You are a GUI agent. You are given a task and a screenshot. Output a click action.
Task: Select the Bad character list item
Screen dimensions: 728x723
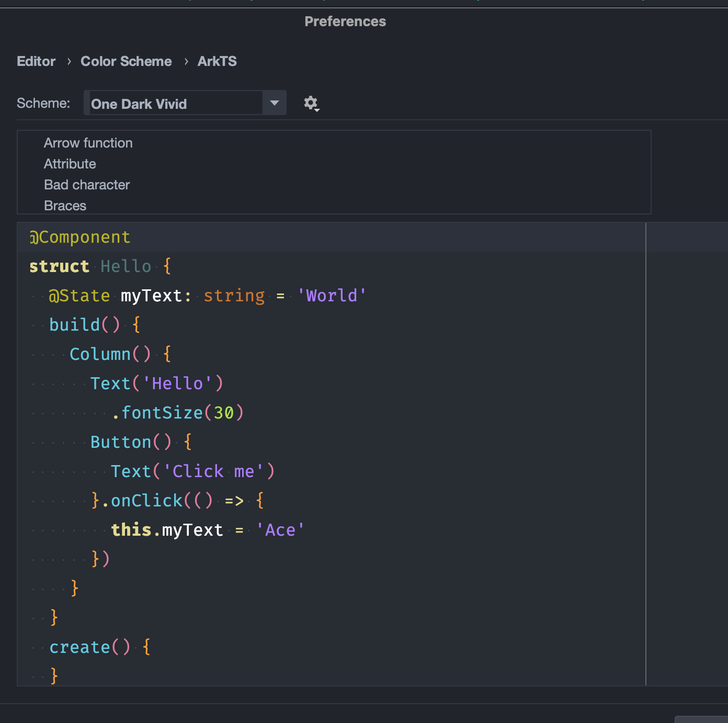87,185
